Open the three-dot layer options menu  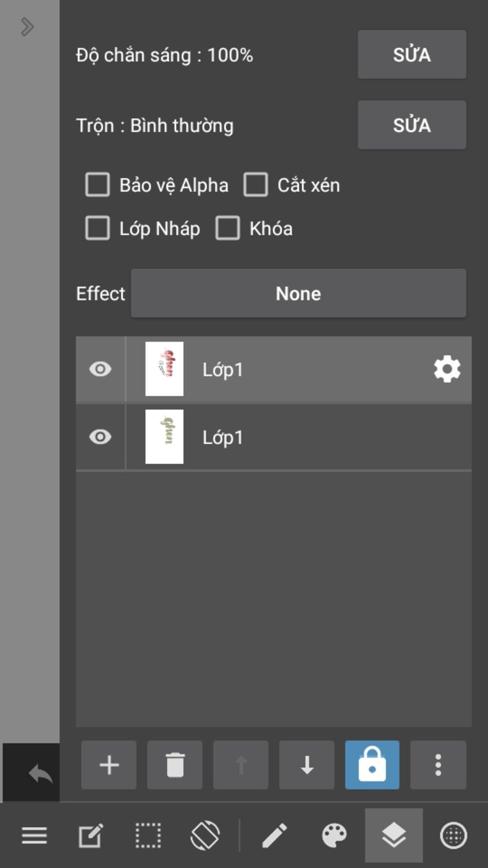438,765
